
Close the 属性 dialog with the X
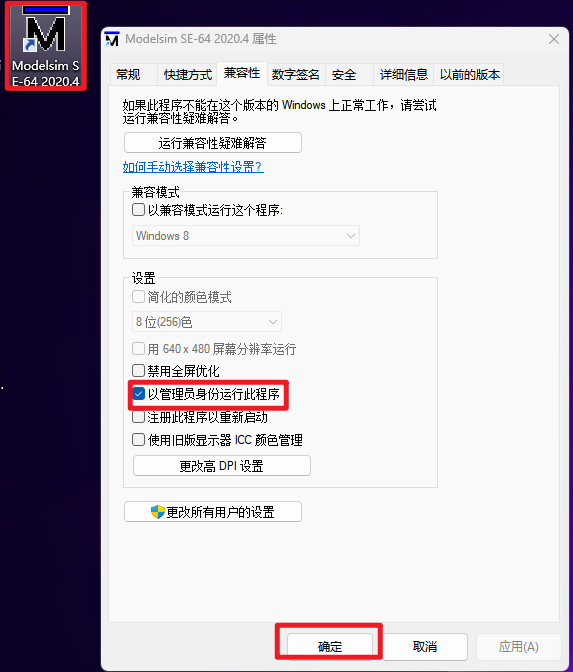tap(554, 39)
